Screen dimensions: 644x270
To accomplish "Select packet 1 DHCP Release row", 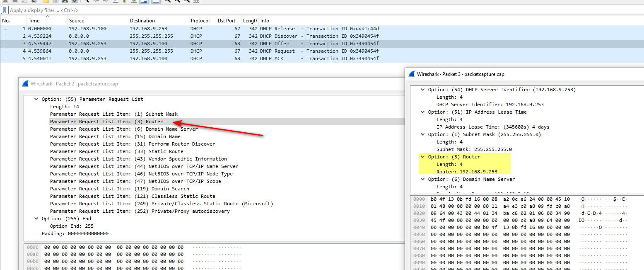I will (x=322, y=29).
